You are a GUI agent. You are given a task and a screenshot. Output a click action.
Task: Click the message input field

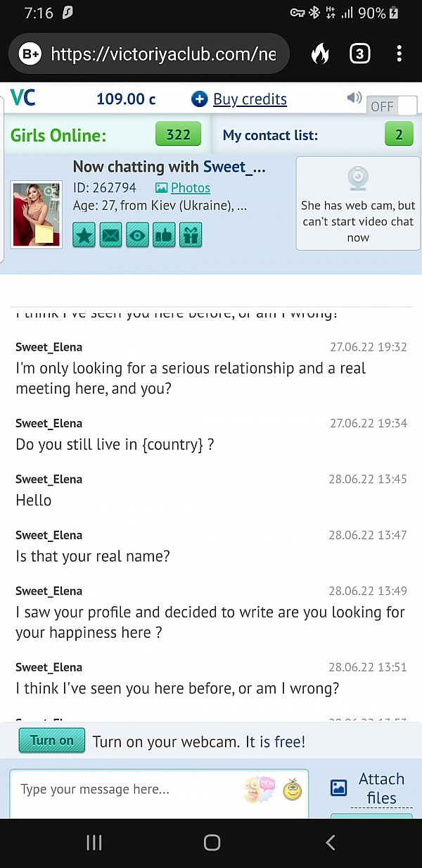tap(127, 790)
